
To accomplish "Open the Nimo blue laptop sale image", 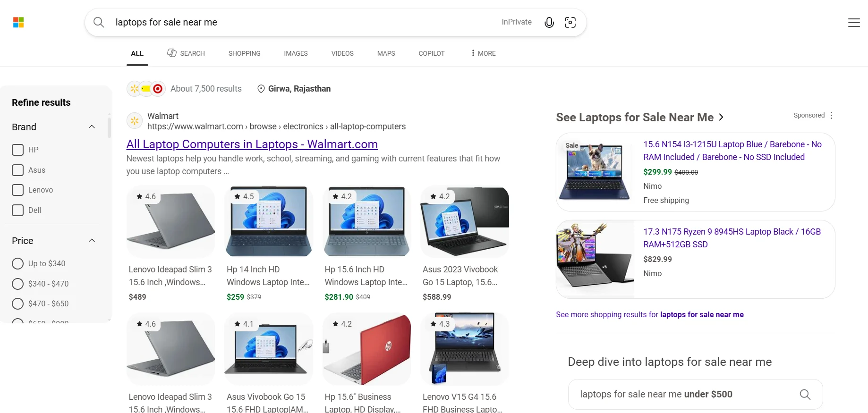I will (595, 172).
